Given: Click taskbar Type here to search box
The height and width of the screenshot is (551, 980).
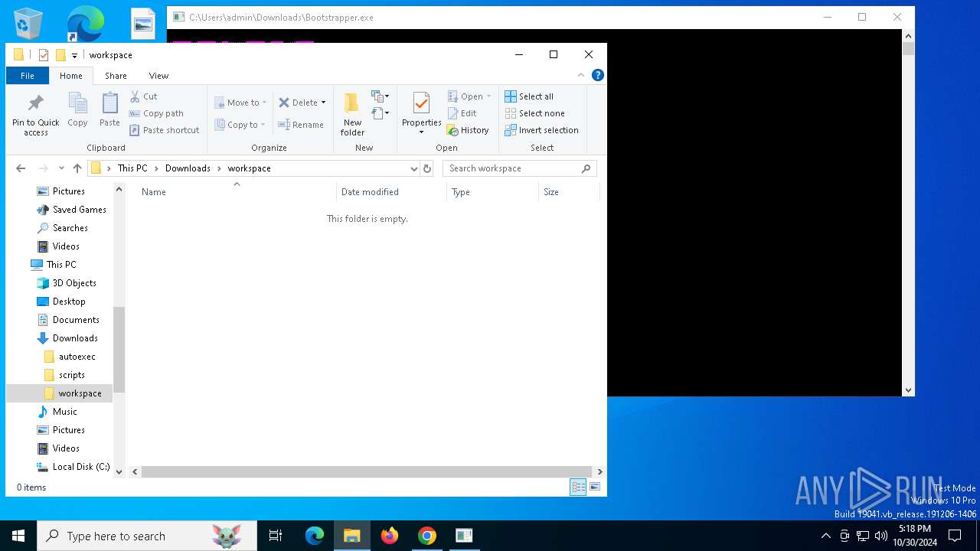Looking at the screenshot, I should (x=147, y=536).
